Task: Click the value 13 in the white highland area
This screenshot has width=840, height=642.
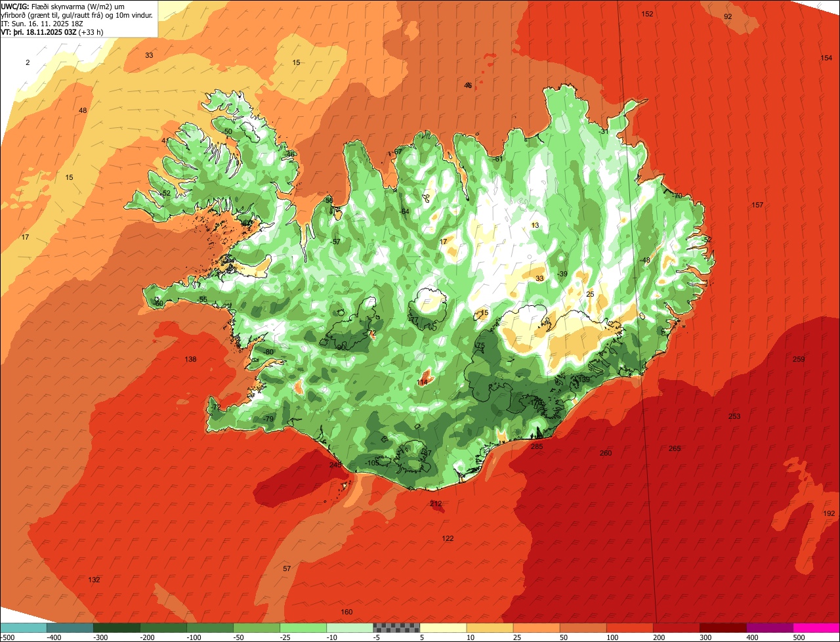Action: coord(535,225)
